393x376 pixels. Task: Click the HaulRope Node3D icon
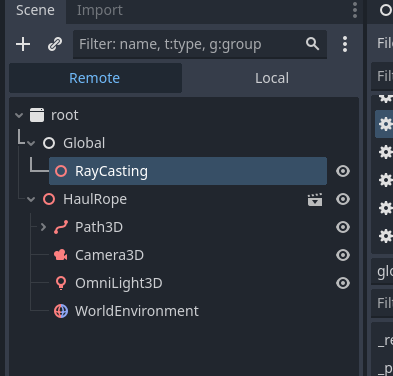tap(49, 199)
